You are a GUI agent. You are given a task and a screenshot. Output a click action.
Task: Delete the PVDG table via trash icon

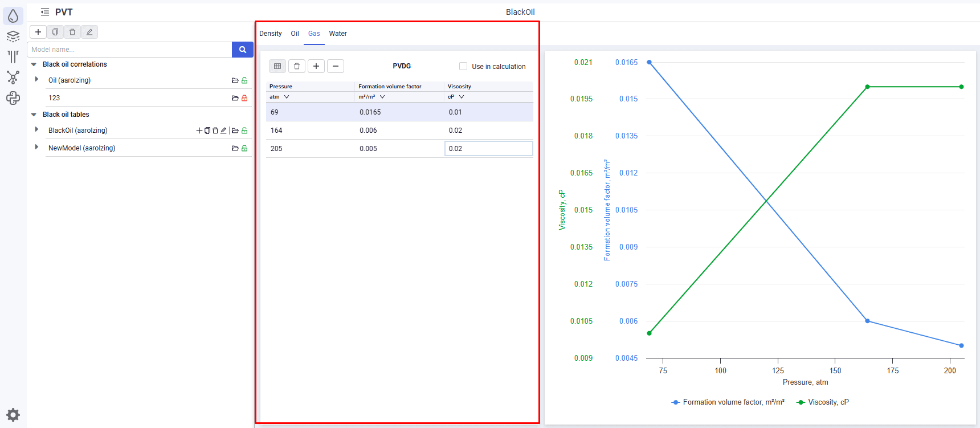(297, 66)
